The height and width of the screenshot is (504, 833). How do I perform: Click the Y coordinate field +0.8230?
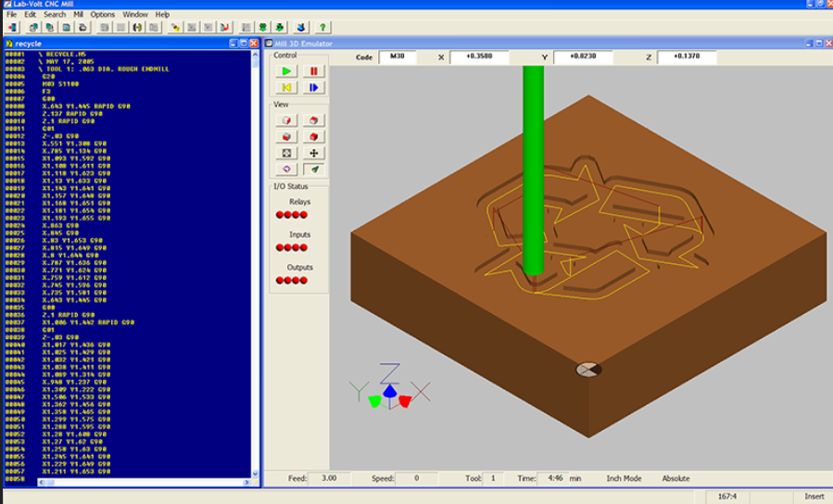(583, 57)
